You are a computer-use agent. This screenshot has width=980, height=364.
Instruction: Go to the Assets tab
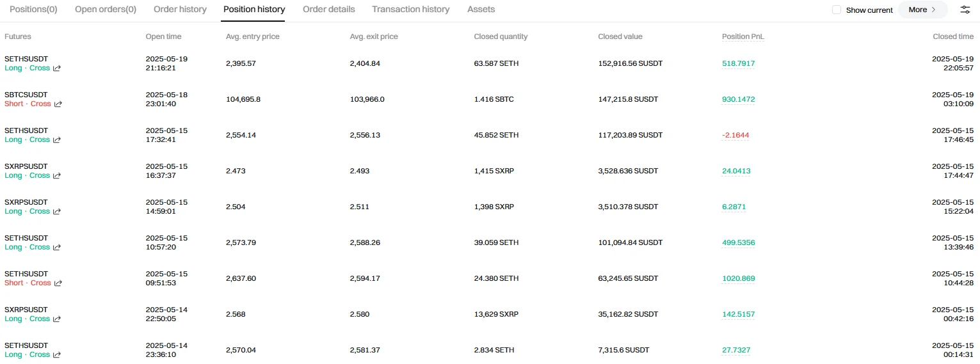481,10
